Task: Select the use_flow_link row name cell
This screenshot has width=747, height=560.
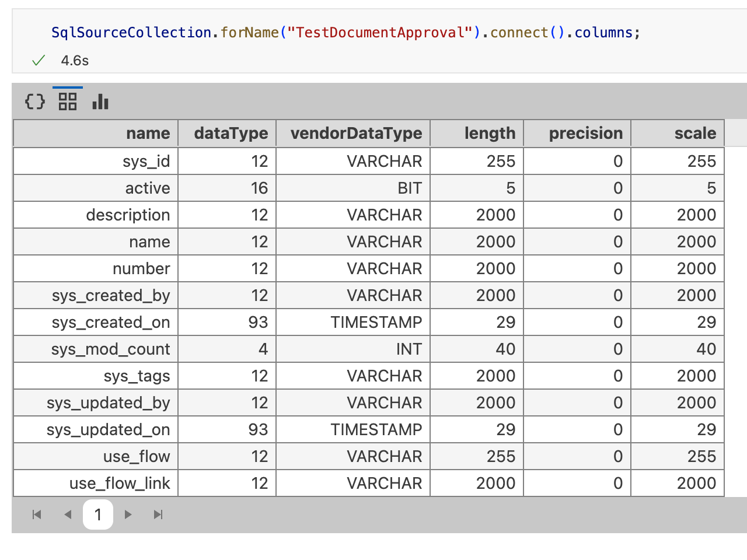Action: pos(120,484)
